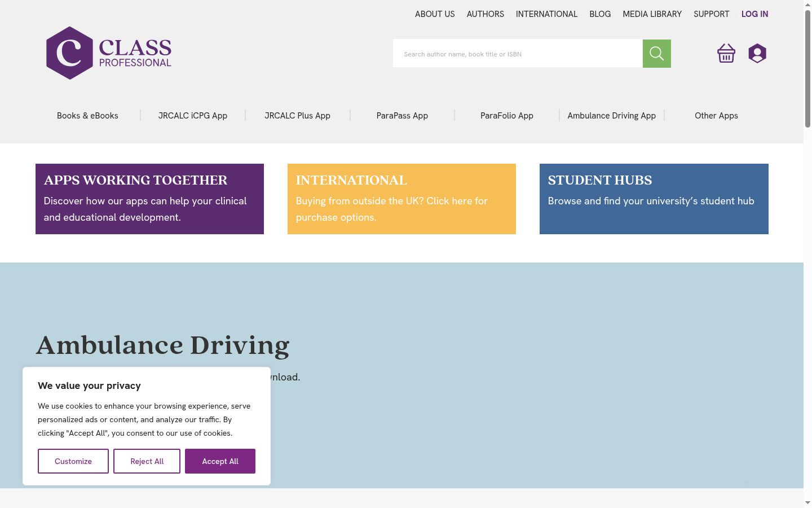
Task: Select the JRCALC Plus App menu item
Action: click(x=298, y=116)
